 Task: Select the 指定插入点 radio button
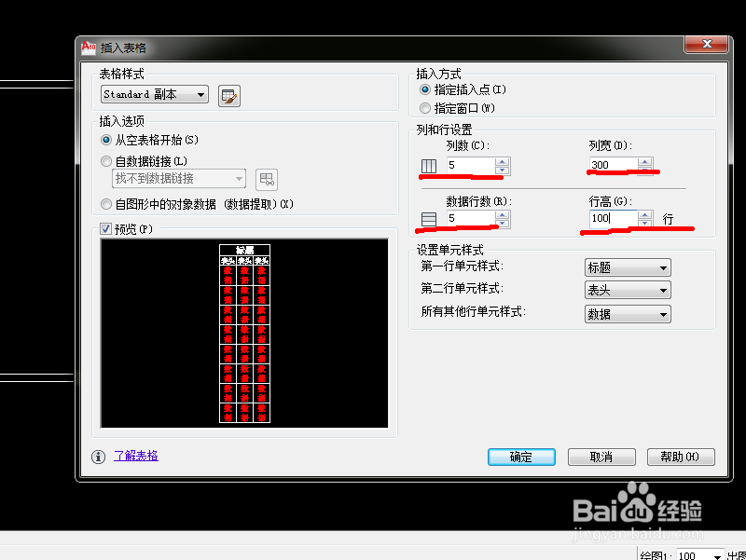point(426,90)
